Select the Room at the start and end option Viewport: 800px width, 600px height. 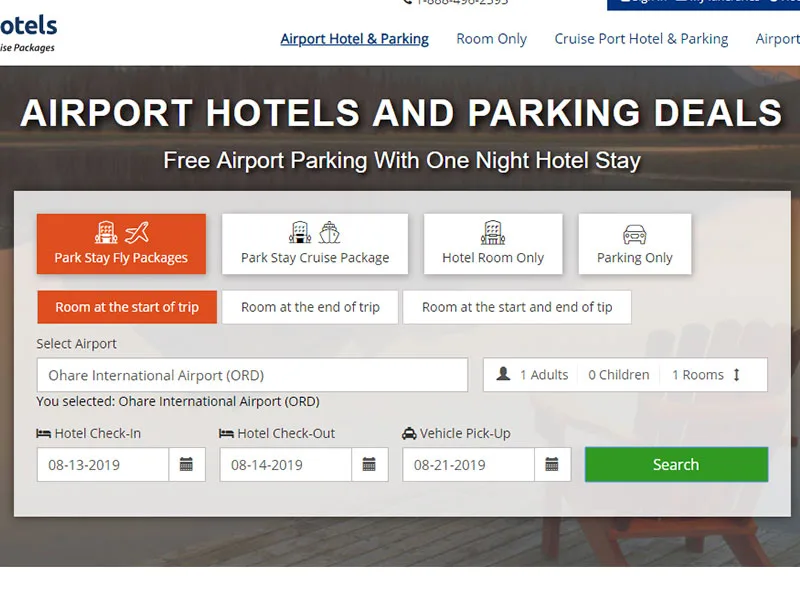tap(518, 307)
